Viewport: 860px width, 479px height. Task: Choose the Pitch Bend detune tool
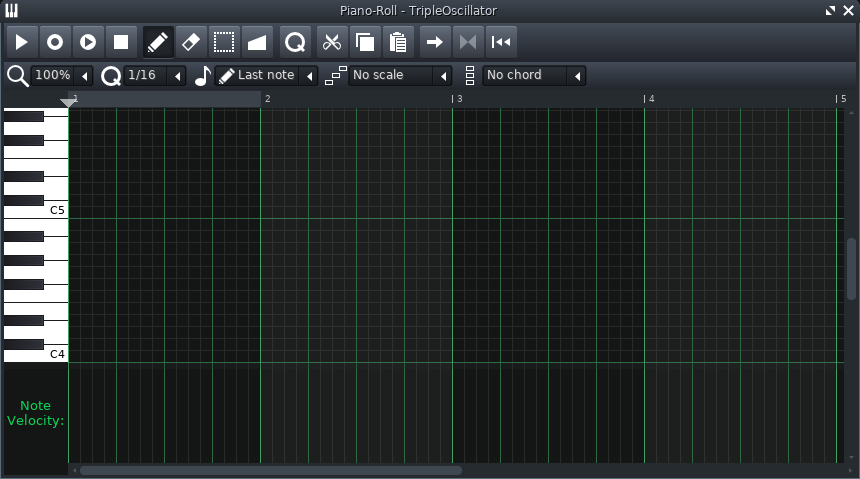[257, 42]
